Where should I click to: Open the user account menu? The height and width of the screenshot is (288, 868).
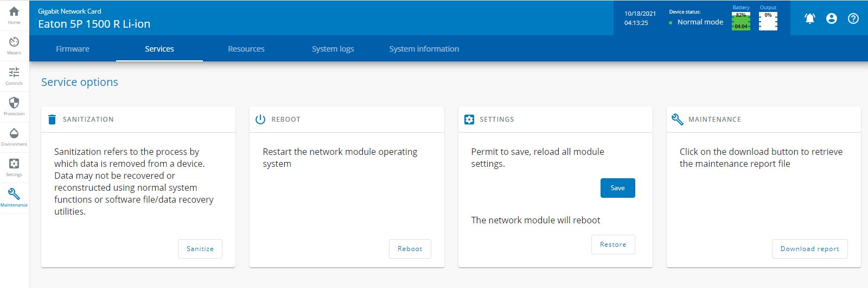pyautogui.click(x=831, y=18)
